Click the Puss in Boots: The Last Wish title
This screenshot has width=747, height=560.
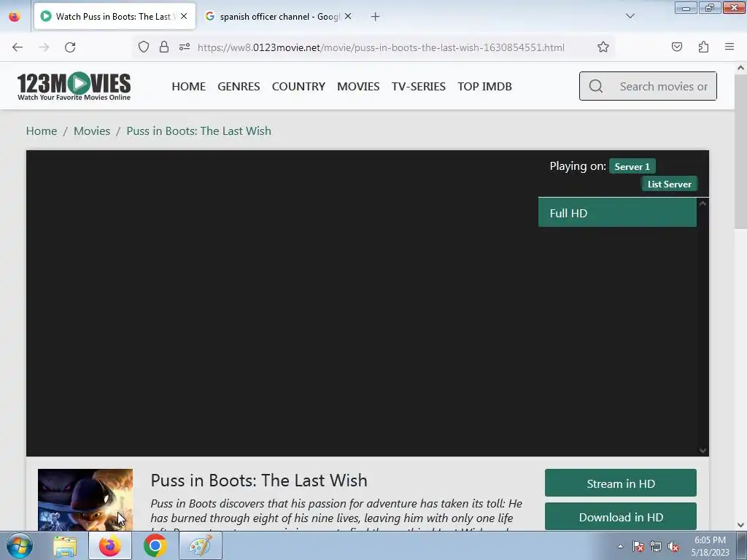[x=259, y=481]
